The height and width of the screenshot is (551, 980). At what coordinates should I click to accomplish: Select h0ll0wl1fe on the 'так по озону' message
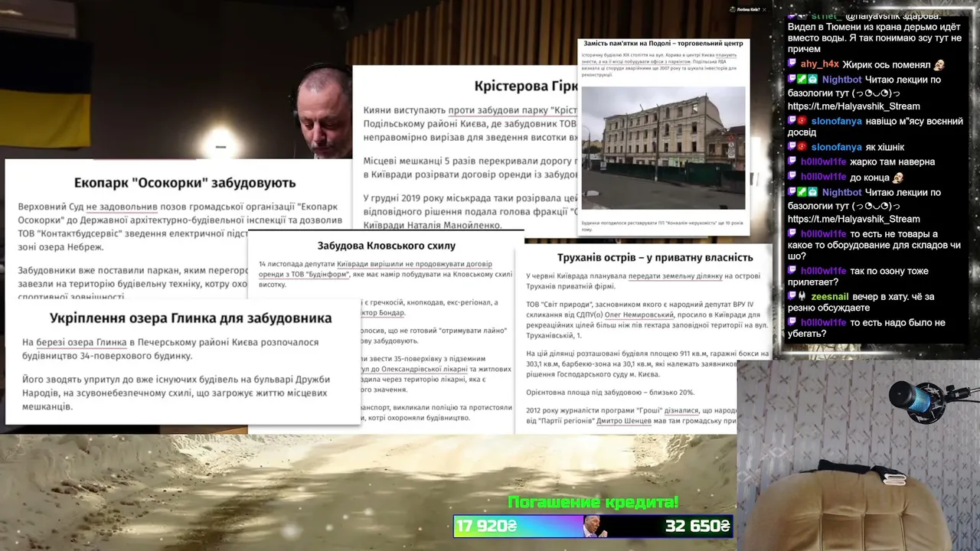point(824,270)
